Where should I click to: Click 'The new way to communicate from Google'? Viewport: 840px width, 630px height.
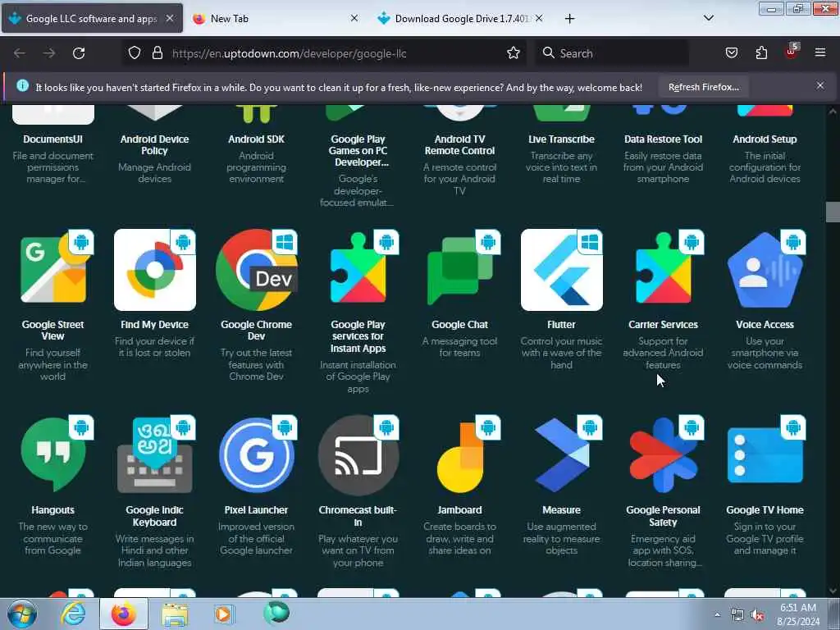tap(53, 538)
